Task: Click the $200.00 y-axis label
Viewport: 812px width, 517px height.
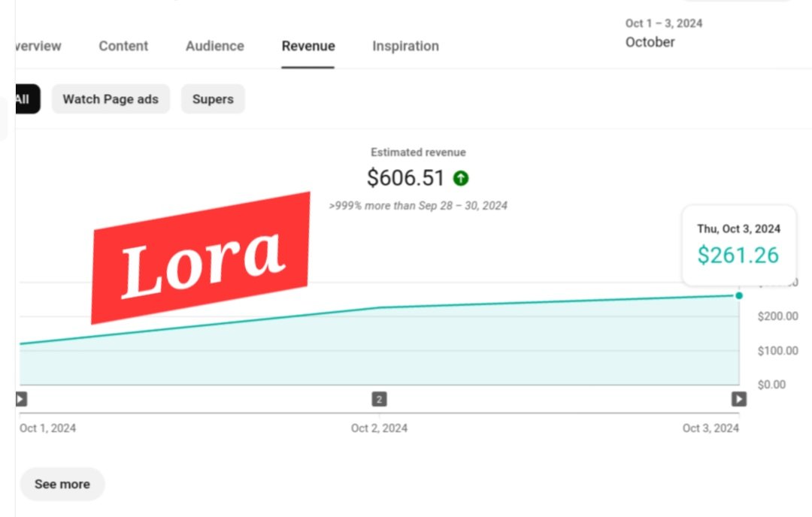Action: pyautogui.click(x=777, y=316)
